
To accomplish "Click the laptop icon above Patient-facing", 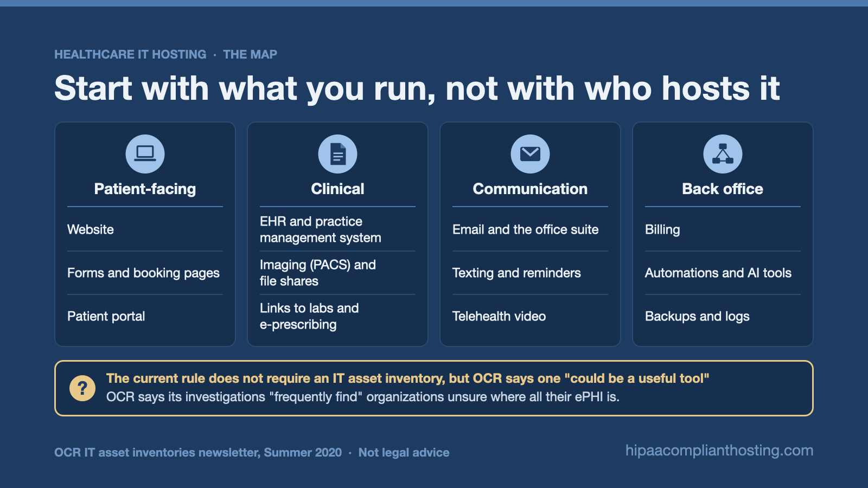I will click(x=145, y=154).
